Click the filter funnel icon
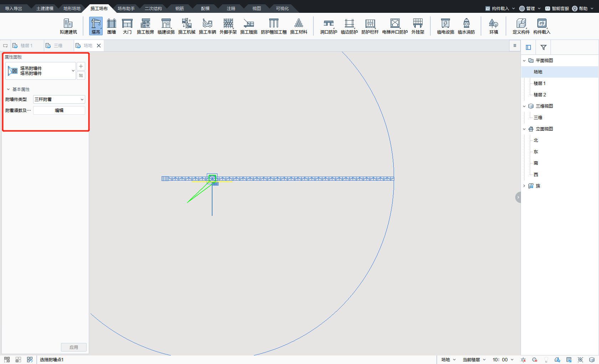The width and height of the screenshot is (599, 364). (x=543, y=47)
